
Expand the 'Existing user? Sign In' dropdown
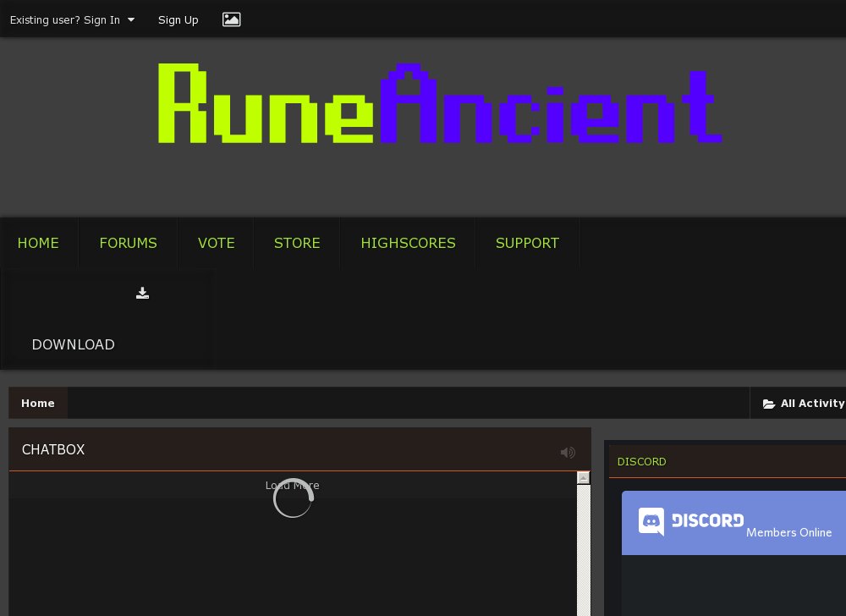pyautogui.click(x=72, y=19)
